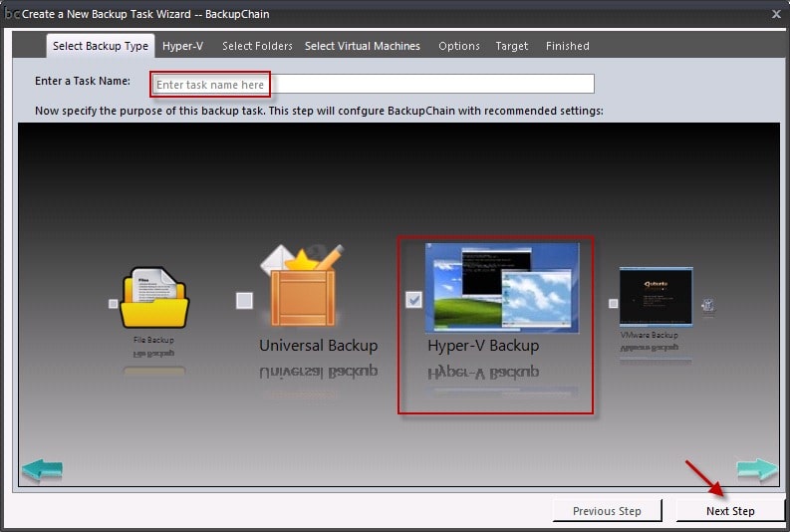The image size is (790, 532).
Task: Enable the Universal Backup checkbox
Action: tap(244, 301)
